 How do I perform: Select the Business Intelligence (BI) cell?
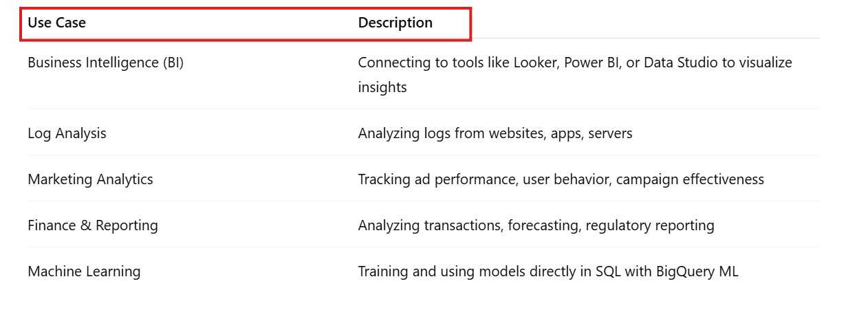[105, 63]
